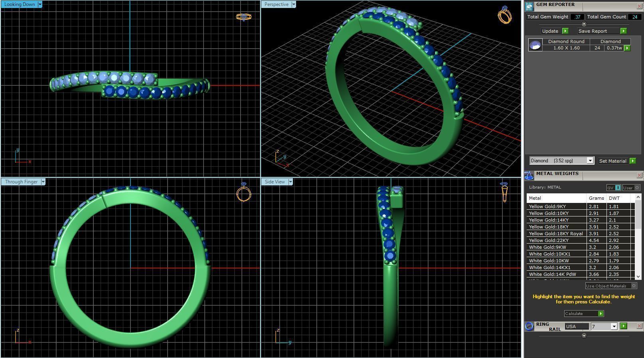Select Yellow Gold:9KY row
Viewport: 644px width, 358px height.
coord(581,207)
